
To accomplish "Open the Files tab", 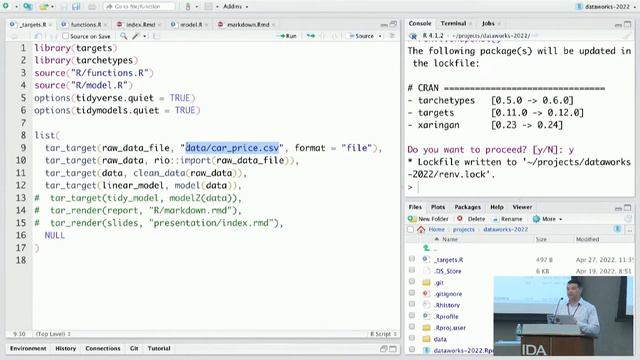I will click(415, 207).
